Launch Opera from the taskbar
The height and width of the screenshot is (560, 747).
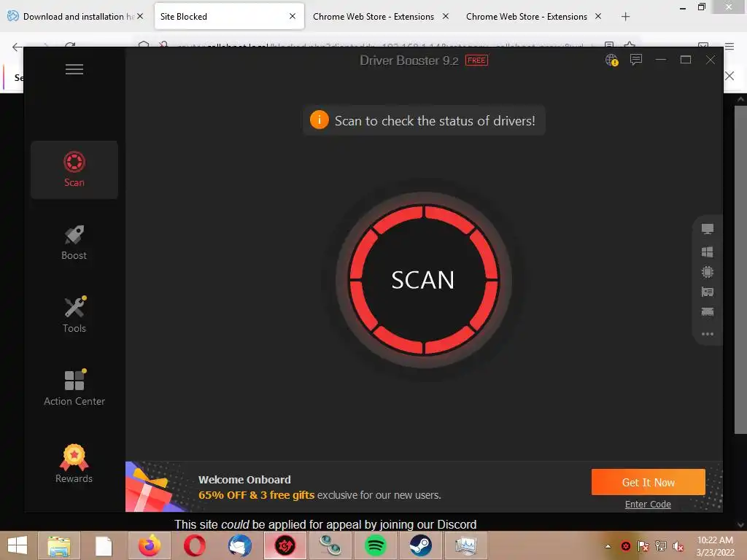(x=194, y=545)
